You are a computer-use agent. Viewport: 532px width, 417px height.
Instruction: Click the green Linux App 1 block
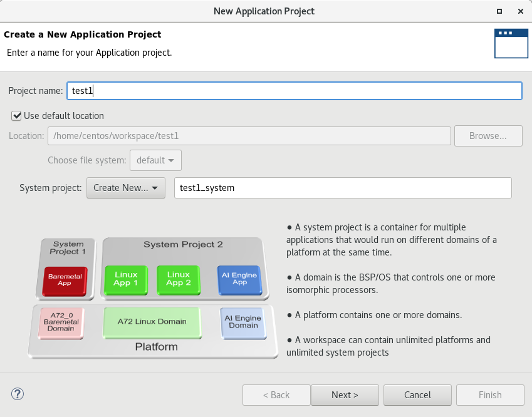click(x=126, y=279)
